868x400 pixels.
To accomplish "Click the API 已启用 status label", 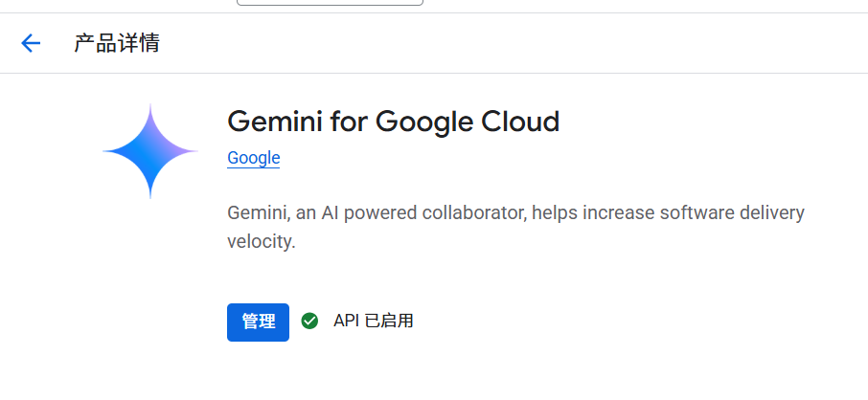I will click(x=373, y=321).
